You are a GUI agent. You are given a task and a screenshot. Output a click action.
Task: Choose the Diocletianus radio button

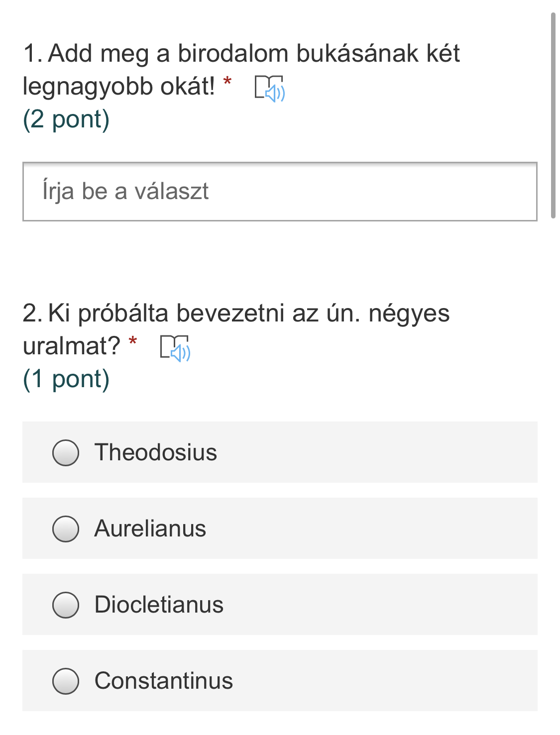click(x=66, y=605)
